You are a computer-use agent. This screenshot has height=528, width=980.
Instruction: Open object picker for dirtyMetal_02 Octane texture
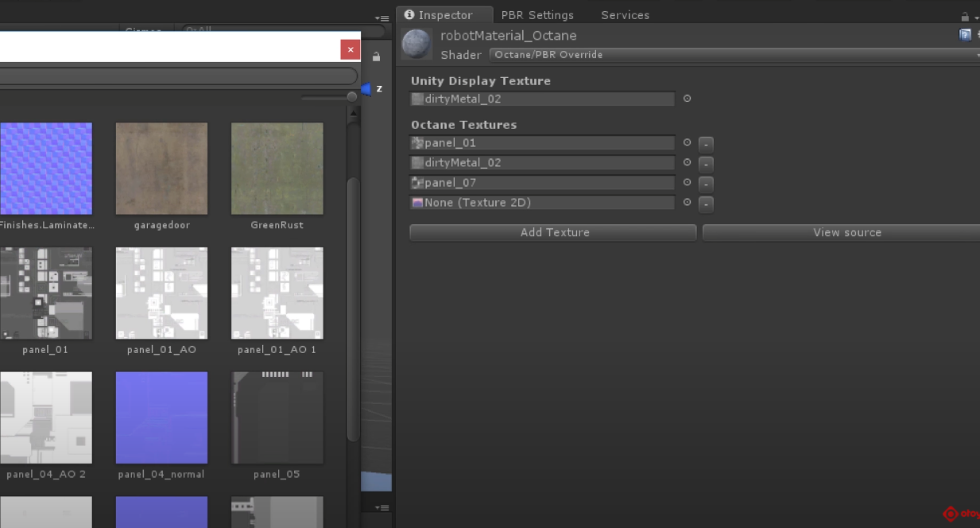tap(688, 163)
